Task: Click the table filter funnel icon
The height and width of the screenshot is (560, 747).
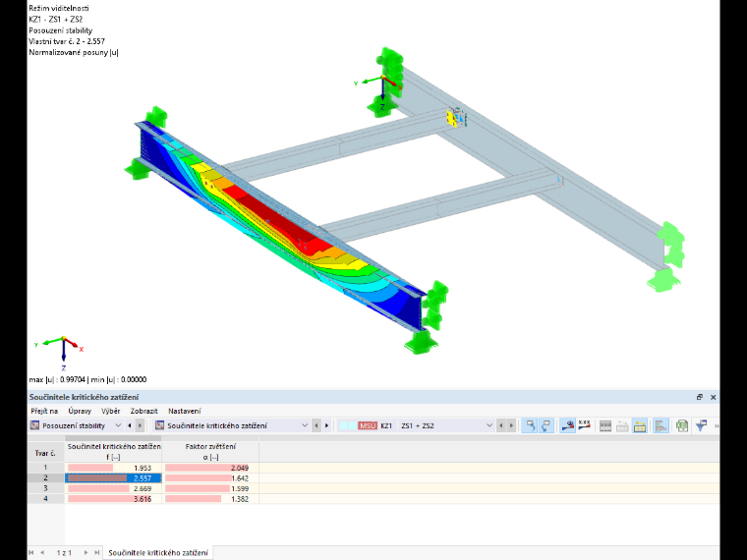Action: click(x=701, y=425)
